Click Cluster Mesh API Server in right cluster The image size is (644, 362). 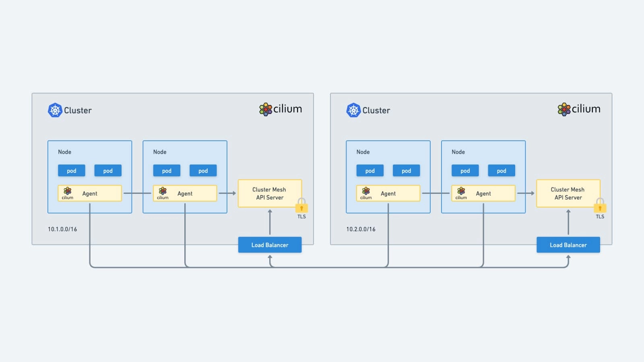click(568, 193)
